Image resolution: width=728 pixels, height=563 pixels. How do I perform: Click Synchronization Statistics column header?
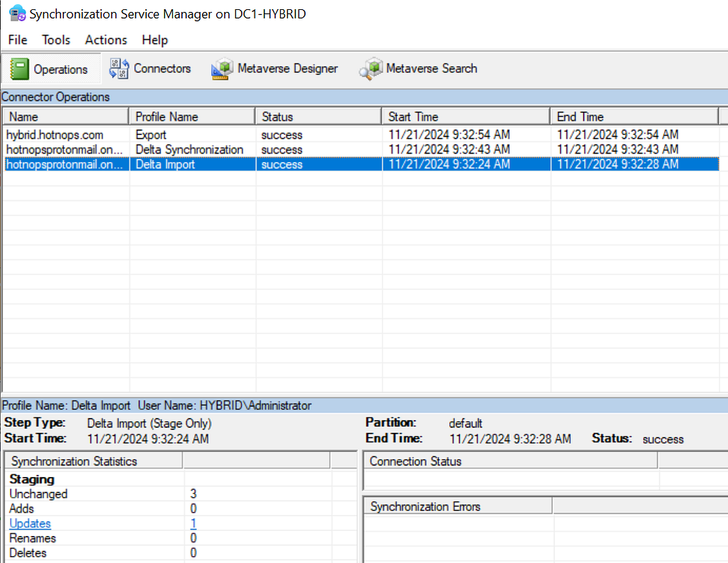click(94, 461)
